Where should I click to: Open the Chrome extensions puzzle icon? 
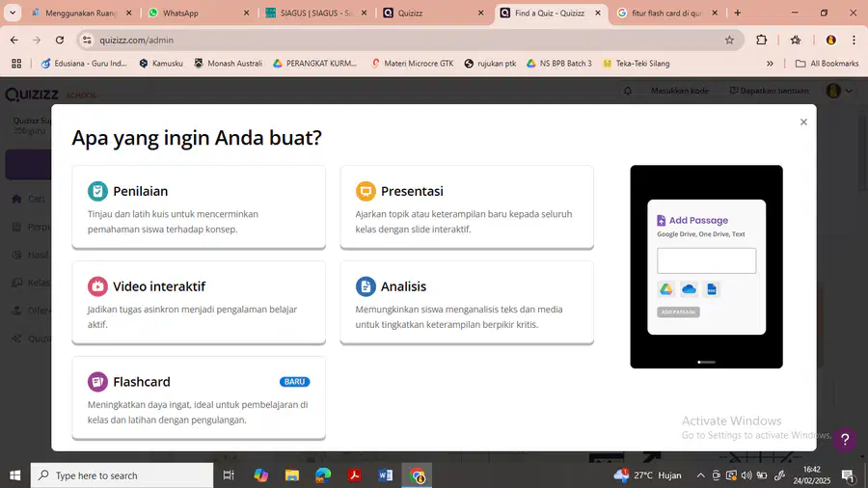761,40
